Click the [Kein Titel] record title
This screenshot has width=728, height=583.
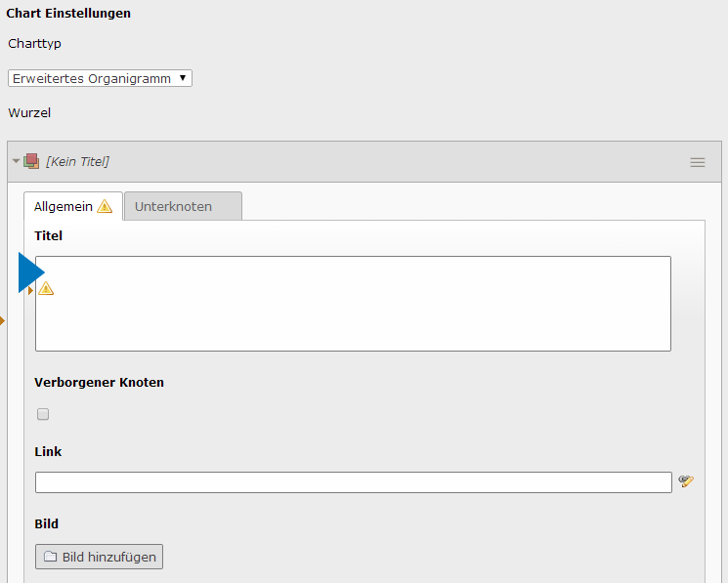[x=77, y=161]
